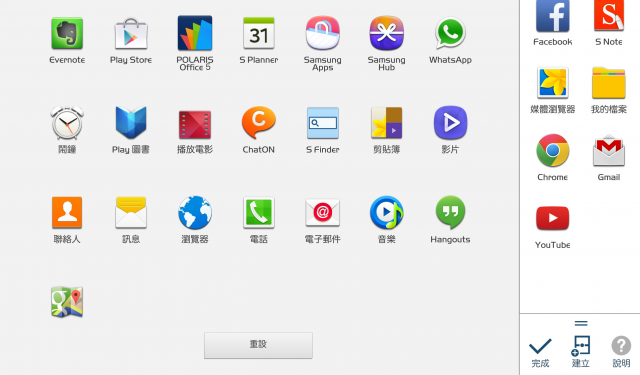Launch WhatsApp
The height and width of the screenshot is (375, 640).
[450, 33]
